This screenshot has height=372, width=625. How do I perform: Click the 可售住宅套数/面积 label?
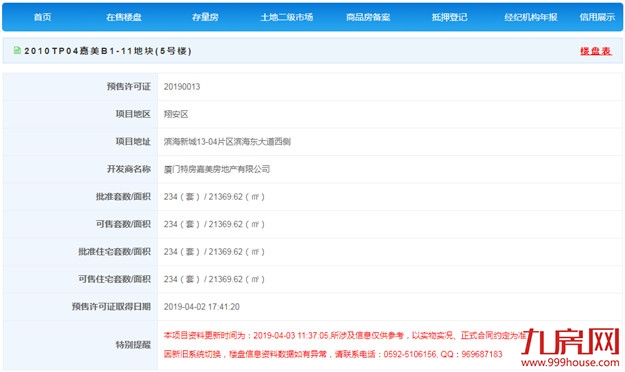point(114,279)
